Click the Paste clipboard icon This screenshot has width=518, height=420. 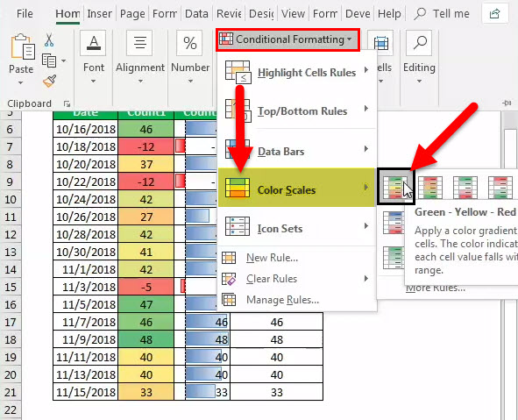(x=23, y=47)
